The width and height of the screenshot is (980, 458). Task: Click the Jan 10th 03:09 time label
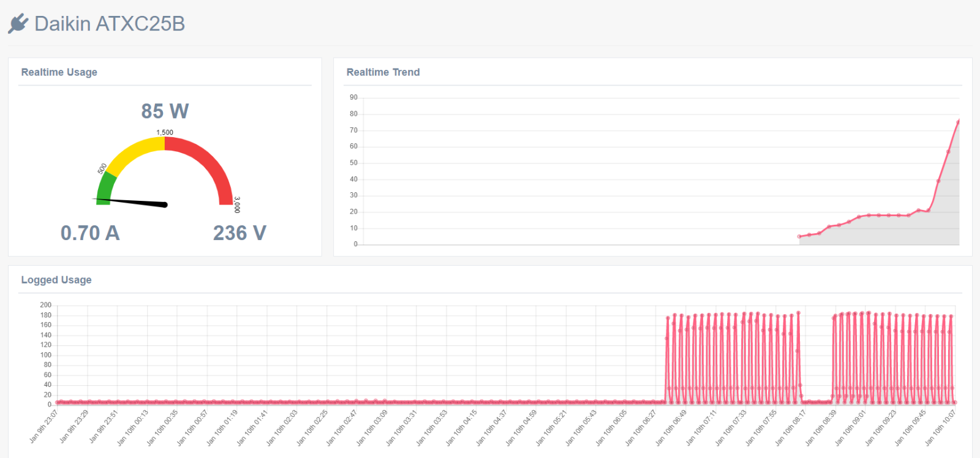coord(372,427)
